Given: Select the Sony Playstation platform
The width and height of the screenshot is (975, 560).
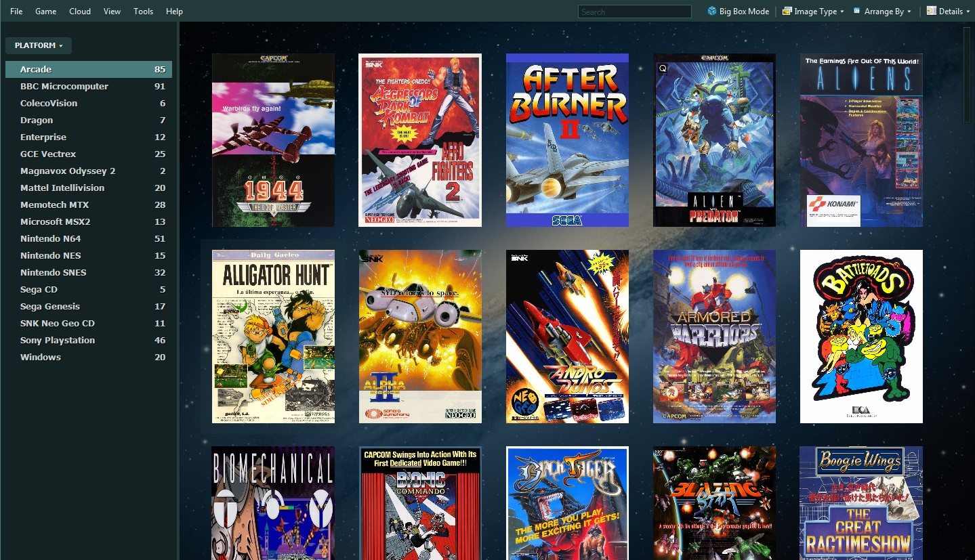Looking at the screenshot, I should pyautogui.click(x=89, y=340).
